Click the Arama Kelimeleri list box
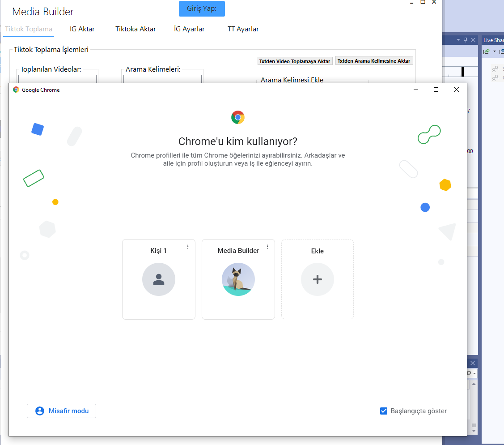Image resolution: width=504 pixels, height=445 pixels. (x=163, y=79)
